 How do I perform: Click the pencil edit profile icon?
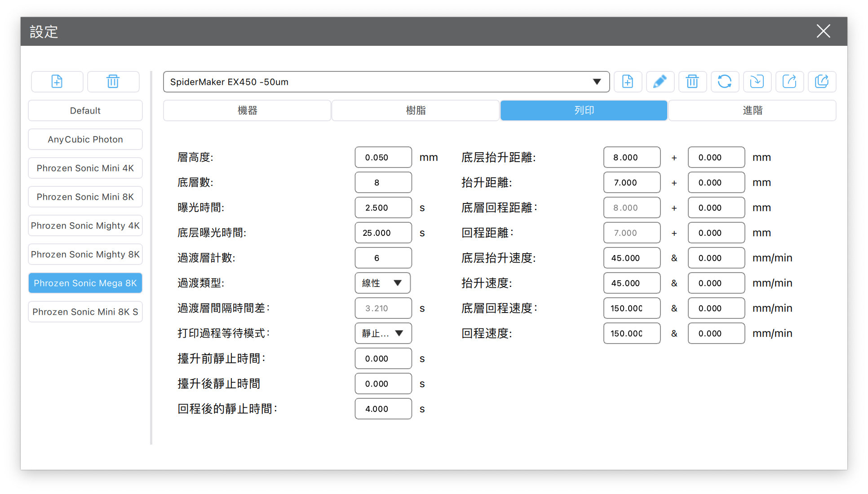click(660, 82)
